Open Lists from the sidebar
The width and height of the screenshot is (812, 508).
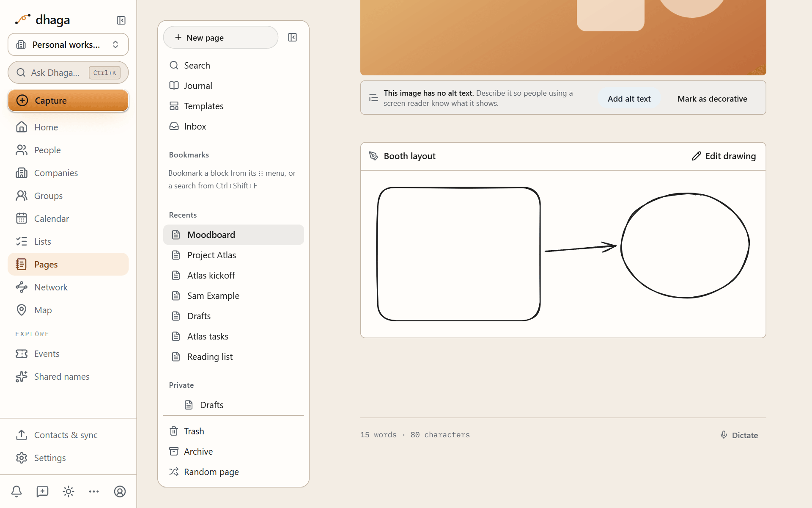[x=68, y=241]
